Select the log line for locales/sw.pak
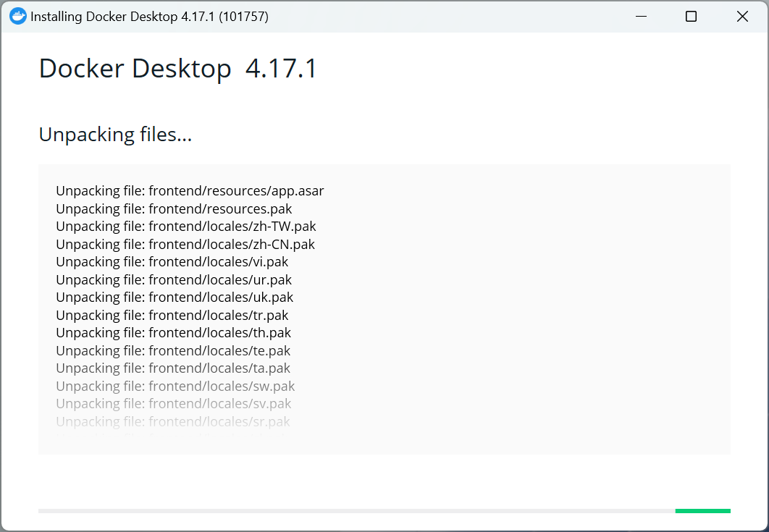Image resolution: width=769 pixels, height=532 pixels. coord(175,386)
